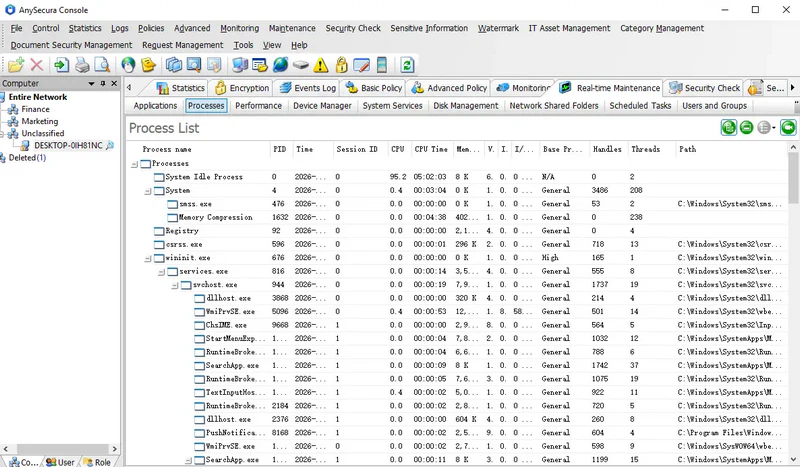800x467 pixels.
Task: Open the Scheduled Tasks sub-tab
Action: pyautogui.click(x=640, y=106)
